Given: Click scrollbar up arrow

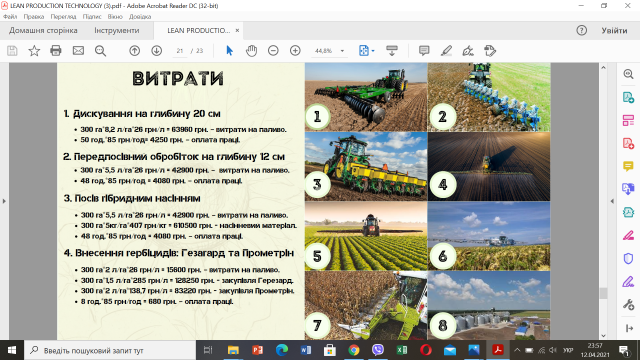Looking at the screenshot, I should point(603,68).
